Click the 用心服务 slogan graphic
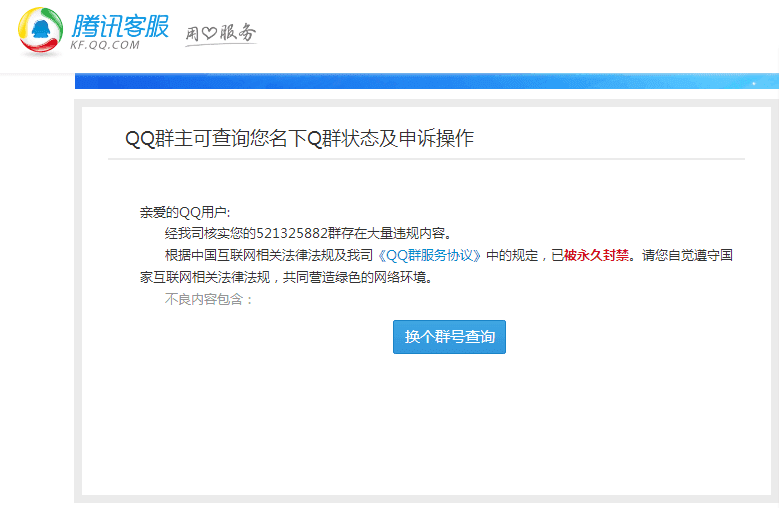The height and width of the screenshot is (508, 779). (x=221, y=34)
